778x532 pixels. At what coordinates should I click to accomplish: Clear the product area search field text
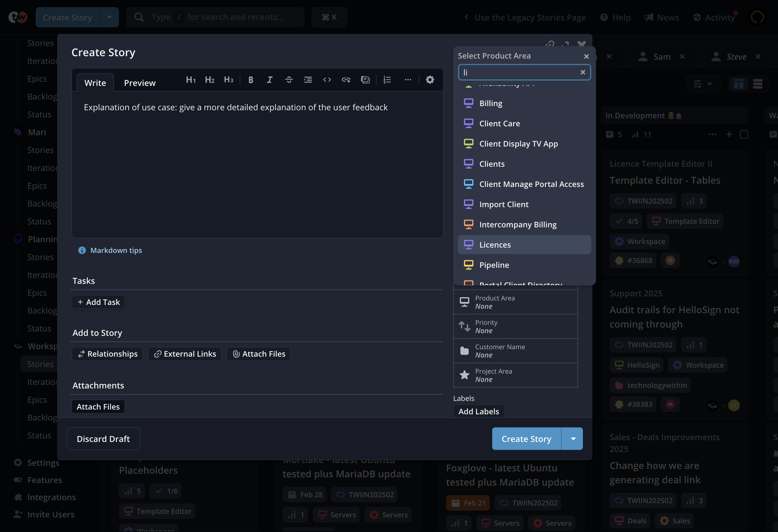pyautogui.click(x=583, y=72)
